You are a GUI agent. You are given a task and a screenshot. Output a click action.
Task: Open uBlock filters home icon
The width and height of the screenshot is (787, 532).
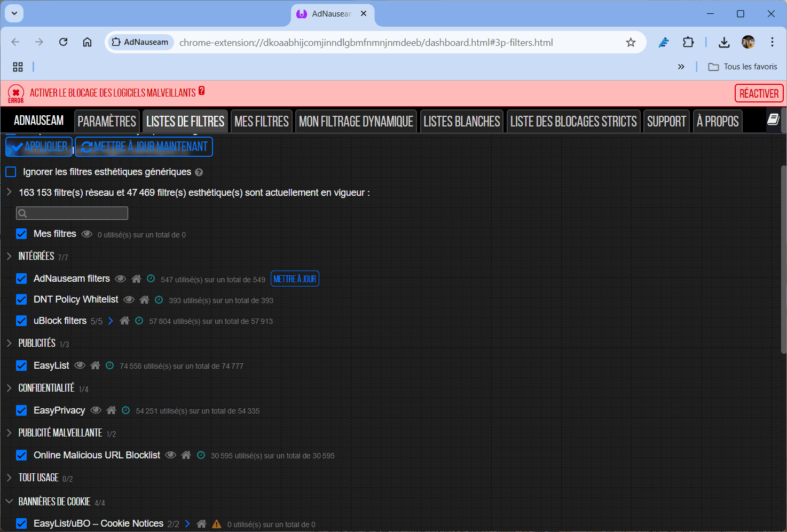coord(124,321)
